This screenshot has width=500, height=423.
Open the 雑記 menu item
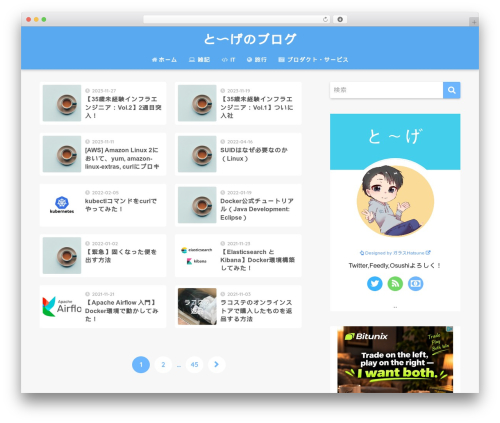(x=199, y=60)
